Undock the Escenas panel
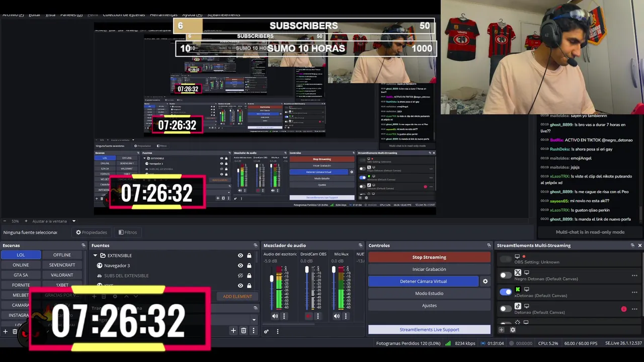Screen dimensions: 644x362 click(84, 245)
